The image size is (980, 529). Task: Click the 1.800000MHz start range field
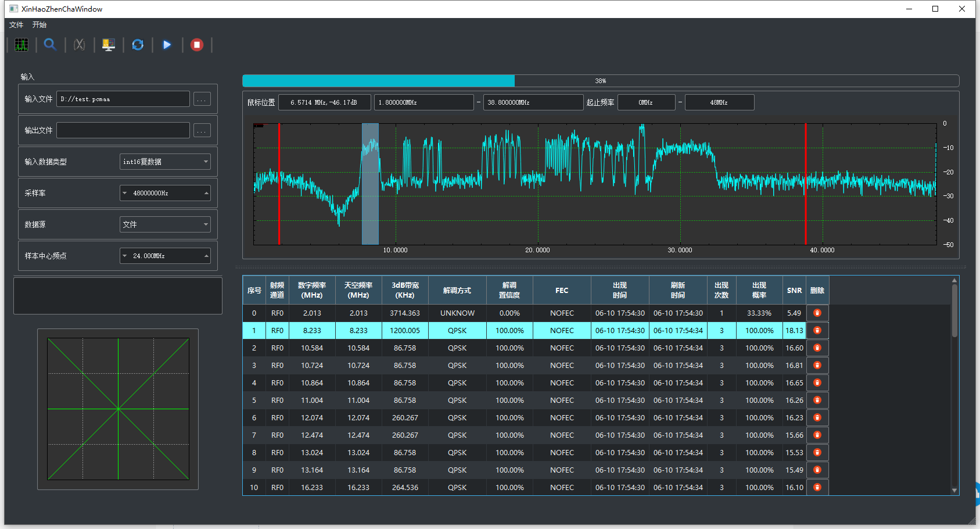(x=424, y=102)
